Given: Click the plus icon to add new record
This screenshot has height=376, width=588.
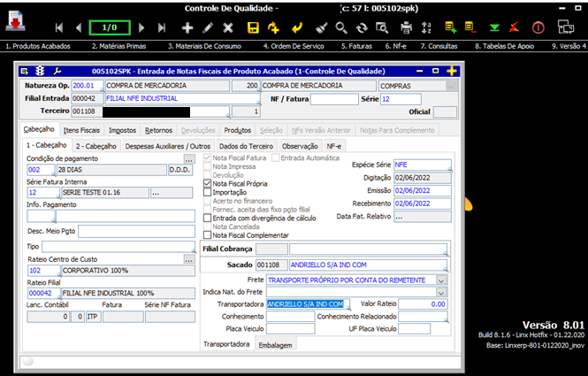Looking at the screenshot, I should tap(187, 27).
